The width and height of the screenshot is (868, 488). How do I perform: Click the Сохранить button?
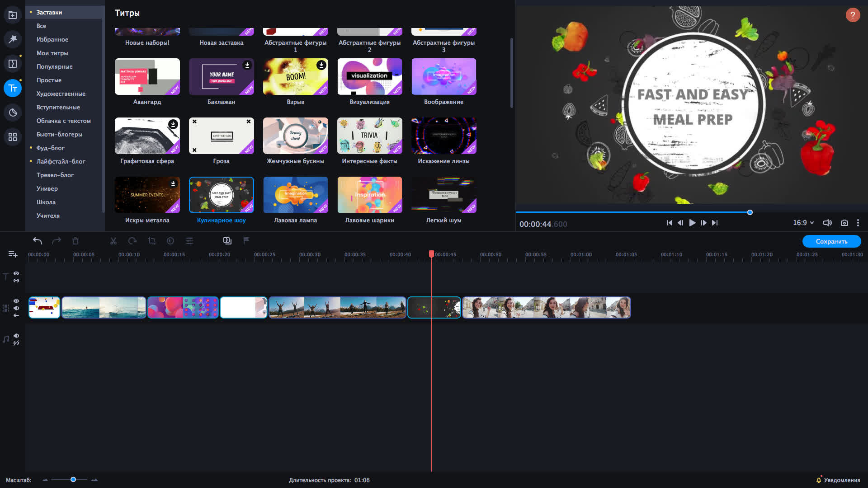tap(831, 241)
